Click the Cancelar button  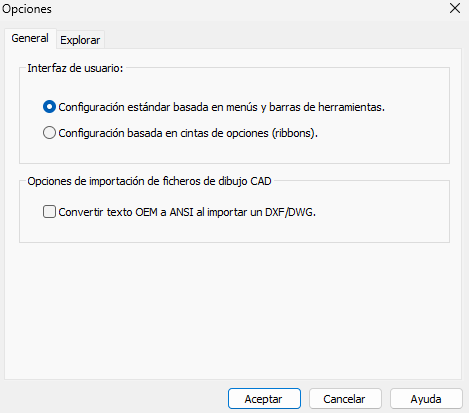tap(345, 399)
